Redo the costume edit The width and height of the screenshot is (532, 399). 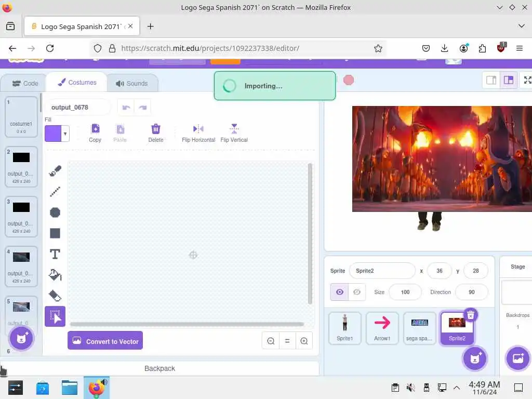pyautogui.click(x=142, y=108)
